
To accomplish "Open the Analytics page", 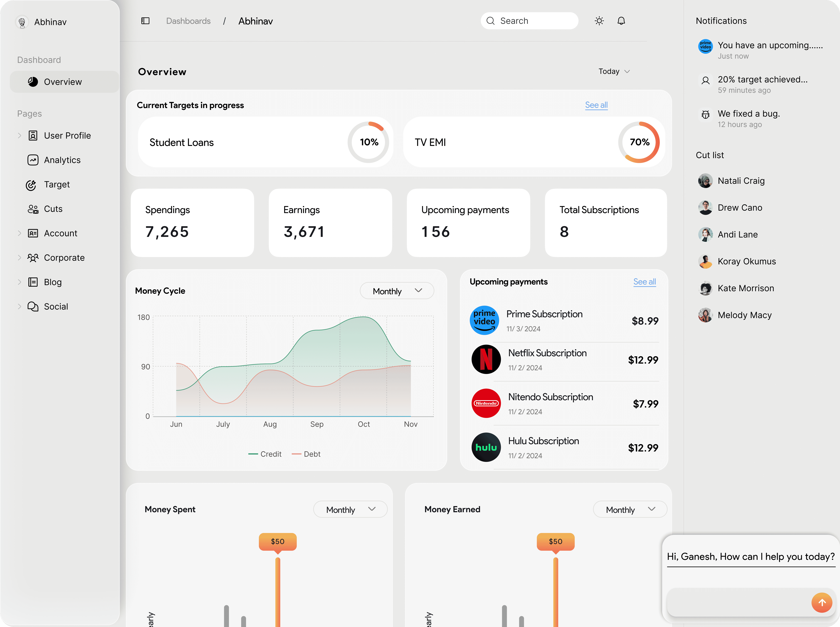I will [62, 160].
